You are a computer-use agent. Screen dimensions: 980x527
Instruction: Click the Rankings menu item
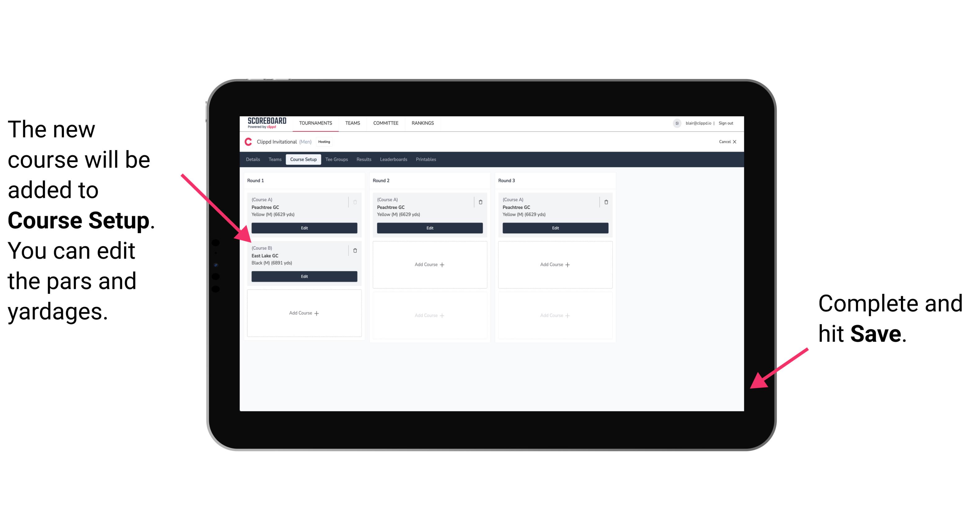[424, 123]
